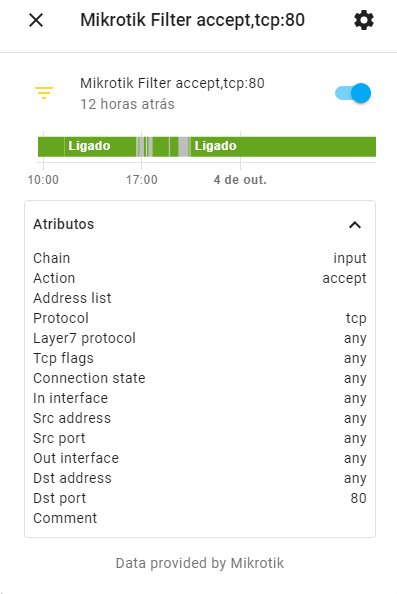Click the 17:00 timeline label

pos(142,180)
